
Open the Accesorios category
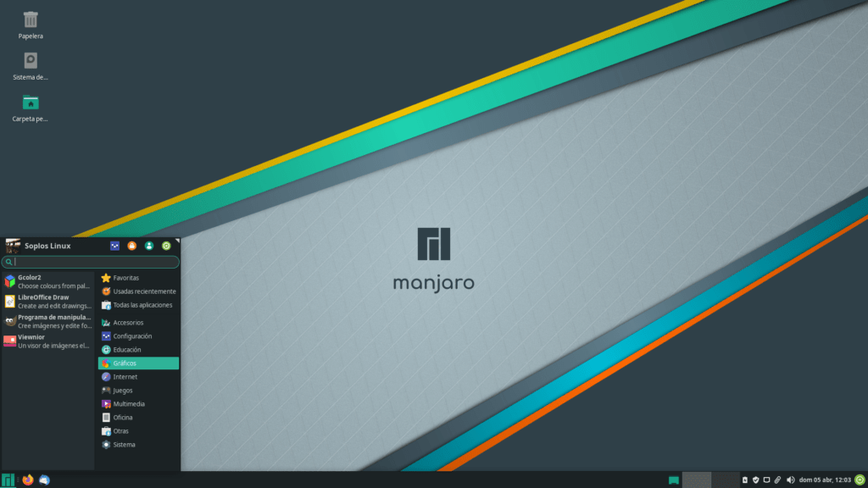pyautogui.click(x=138, y=323)
